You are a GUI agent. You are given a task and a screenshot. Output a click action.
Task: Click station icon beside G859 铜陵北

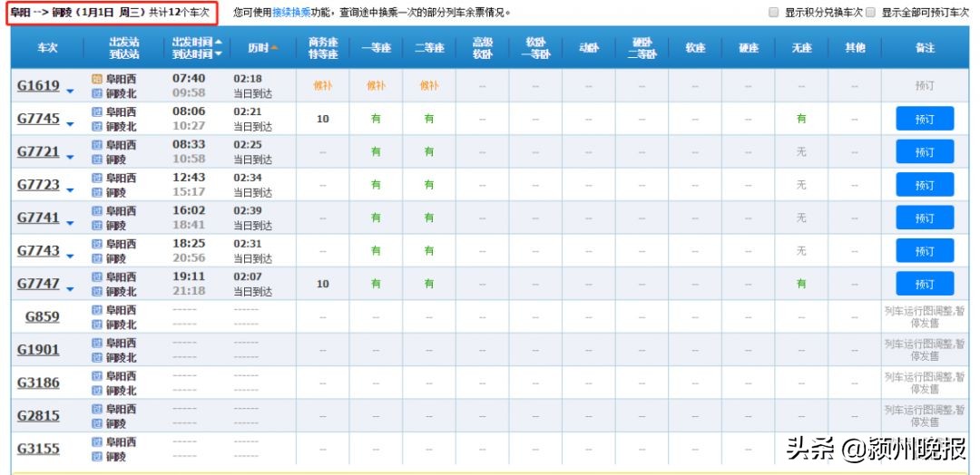point(97,325)
